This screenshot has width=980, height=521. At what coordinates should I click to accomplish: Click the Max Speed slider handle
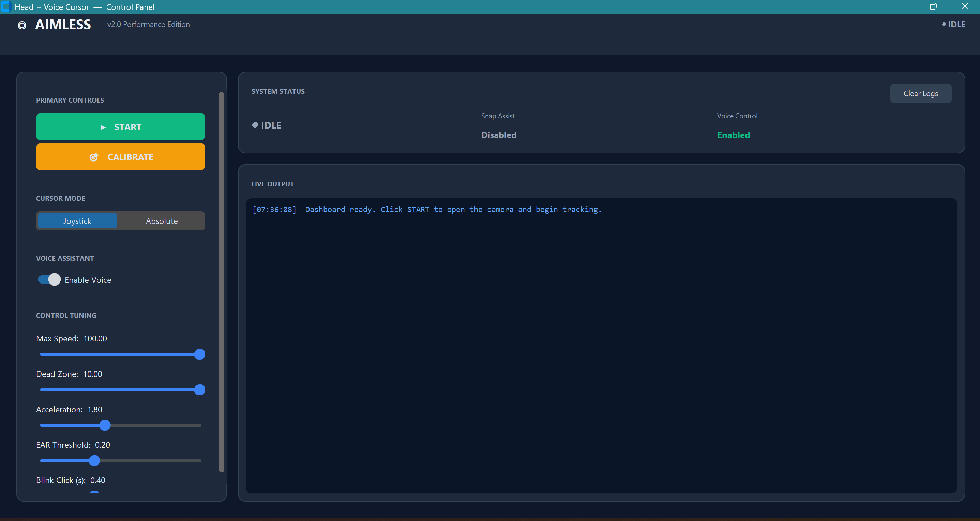[x=200, y=354]
